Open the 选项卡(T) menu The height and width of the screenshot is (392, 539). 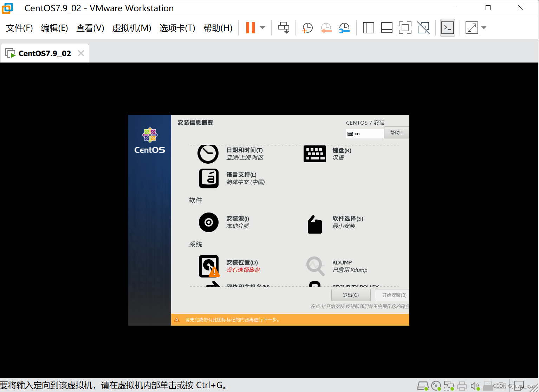pyautogui.click(x=177, y=28)
